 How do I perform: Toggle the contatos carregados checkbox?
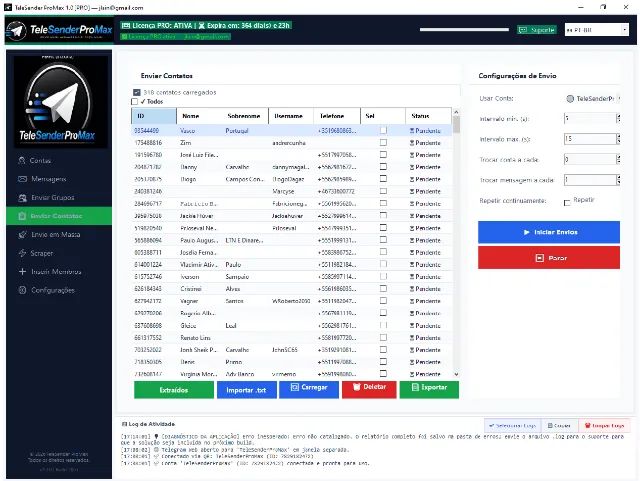137,92
